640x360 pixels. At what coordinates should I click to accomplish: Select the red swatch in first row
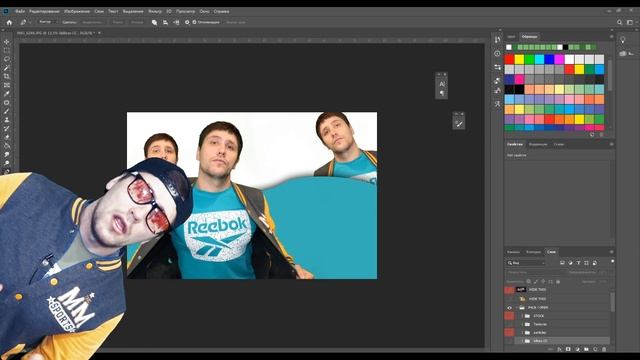tap(509, 60)
